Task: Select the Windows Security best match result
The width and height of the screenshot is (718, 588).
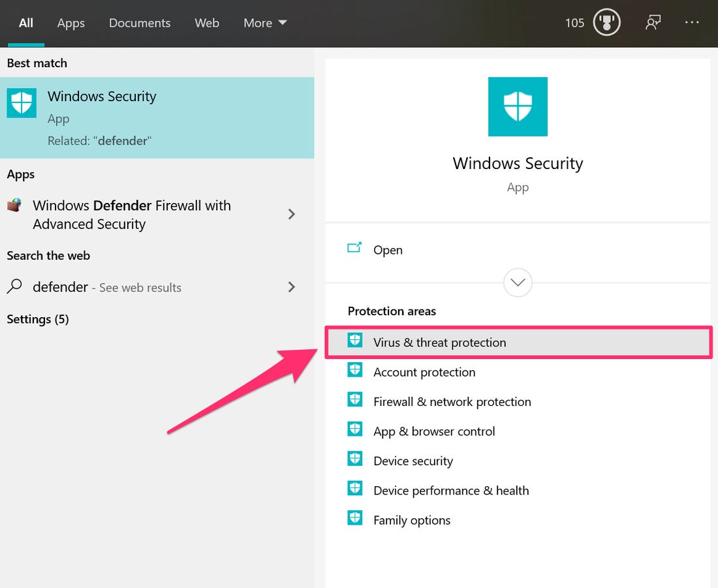Action: [x=157, y=117]
